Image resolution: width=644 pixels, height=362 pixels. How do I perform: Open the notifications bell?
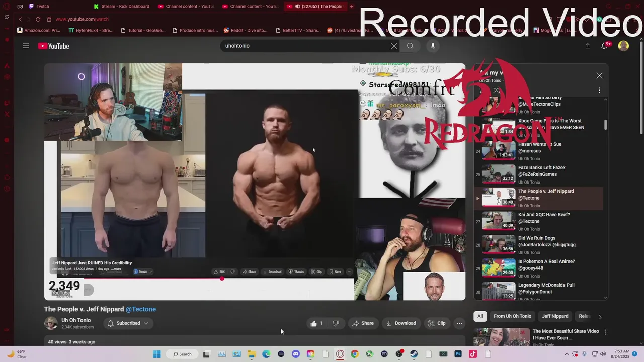[604, 46]
